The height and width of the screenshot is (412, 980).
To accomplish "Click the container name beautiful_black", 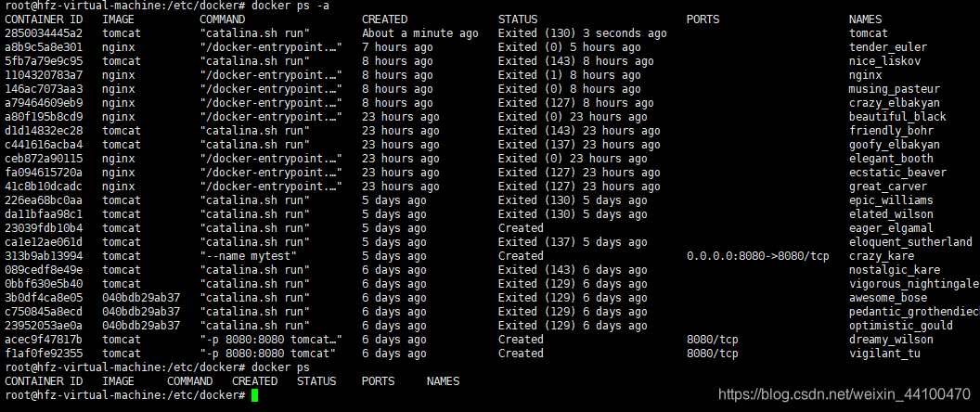I will click(x=898, y=117).
